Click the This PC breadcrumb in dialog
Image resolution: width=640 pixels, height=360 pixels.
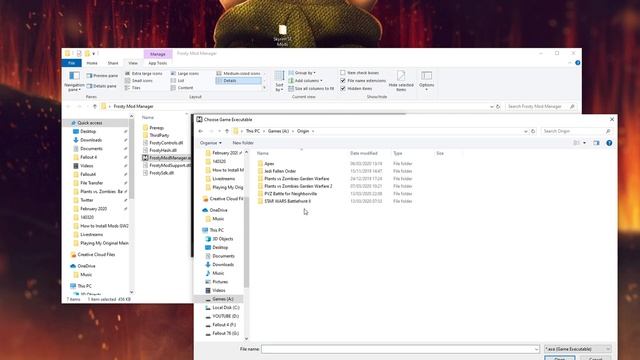click(x=253, y=131)
